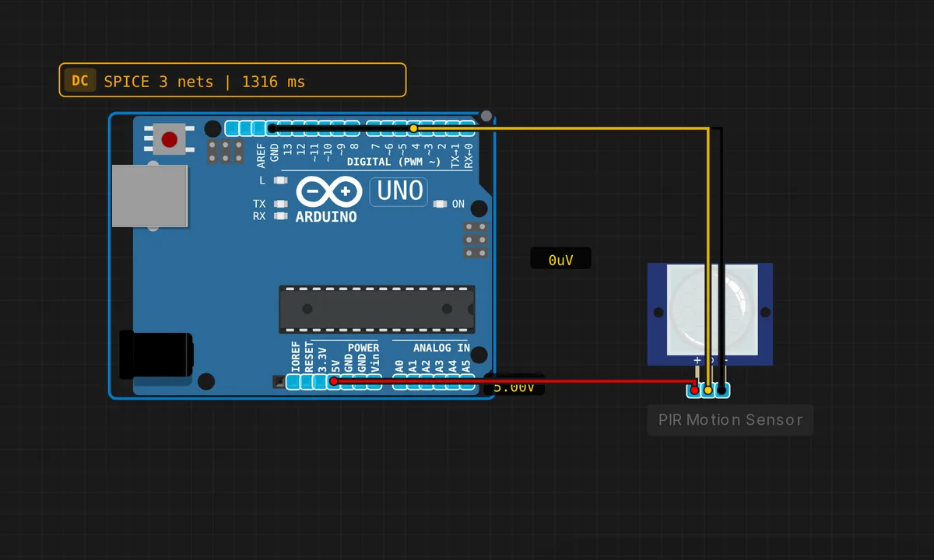Click the TX LED indicator
The width and height of the screenshot is (934, 560).
click(x=280, y=204)
